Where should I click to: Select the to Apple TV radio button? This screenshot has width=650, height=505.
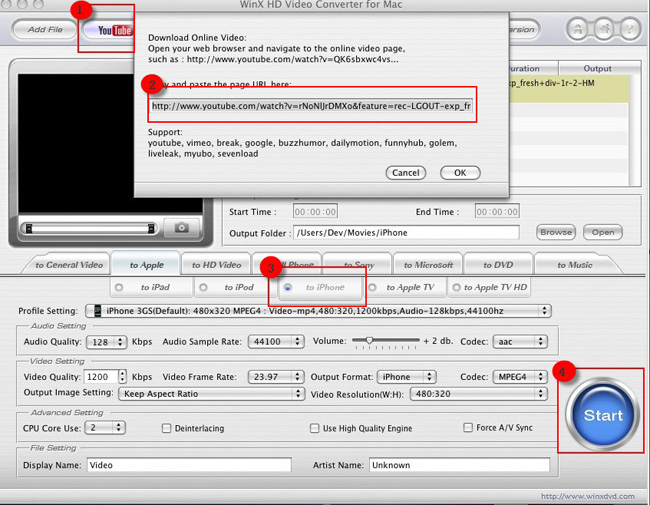(372, 287)
